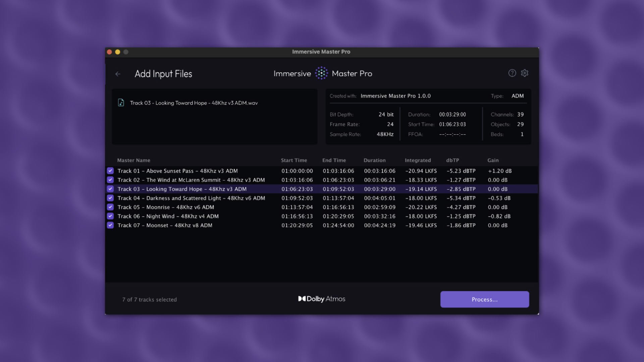This screenshot has height=362, width=644.
Task: Click the Integrated column header
Action: 418,160
